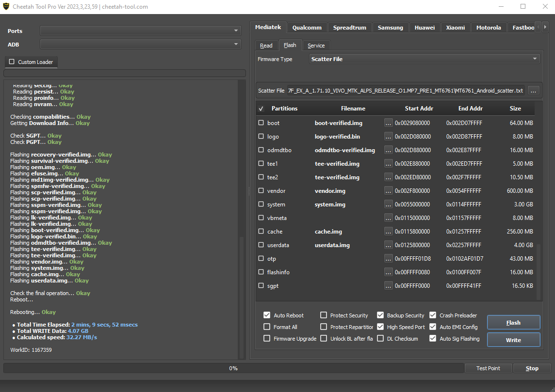Enable Protect Security checkbox

[x=324, y=315]
